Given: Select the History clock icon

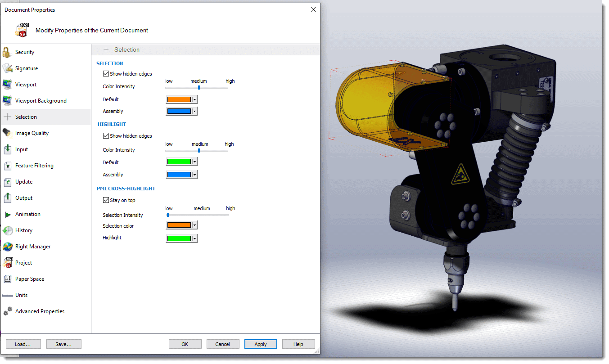Looking at the screenshot, I should pyautogui.click(x=7, y=230).
